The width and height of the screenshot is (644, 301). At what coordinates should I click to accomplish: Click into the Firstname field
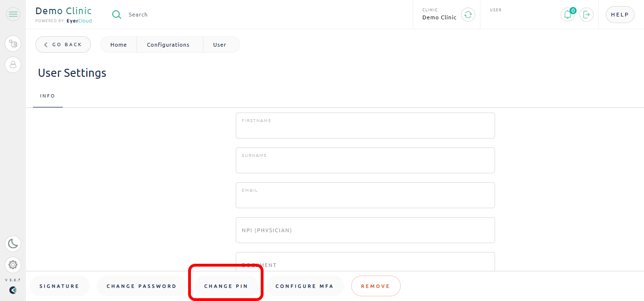(x=365, y=126)
